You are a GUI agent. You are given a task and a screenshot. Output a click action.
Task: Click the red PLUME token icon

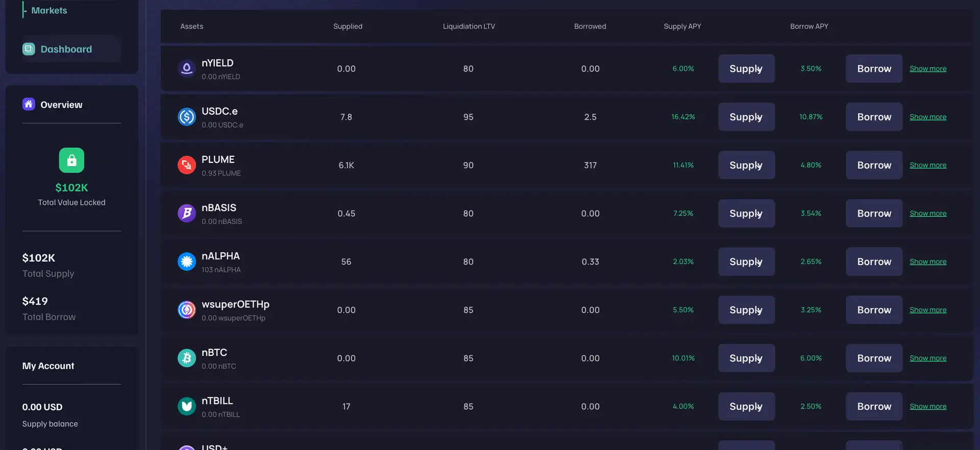pyautogui.click(x=187, y=165)
